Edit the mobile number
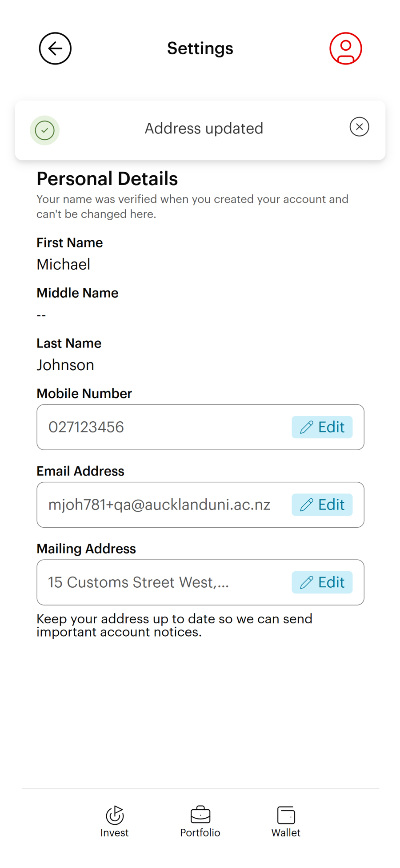The height and width of the screenshot is (868, 400). point(322,427)
